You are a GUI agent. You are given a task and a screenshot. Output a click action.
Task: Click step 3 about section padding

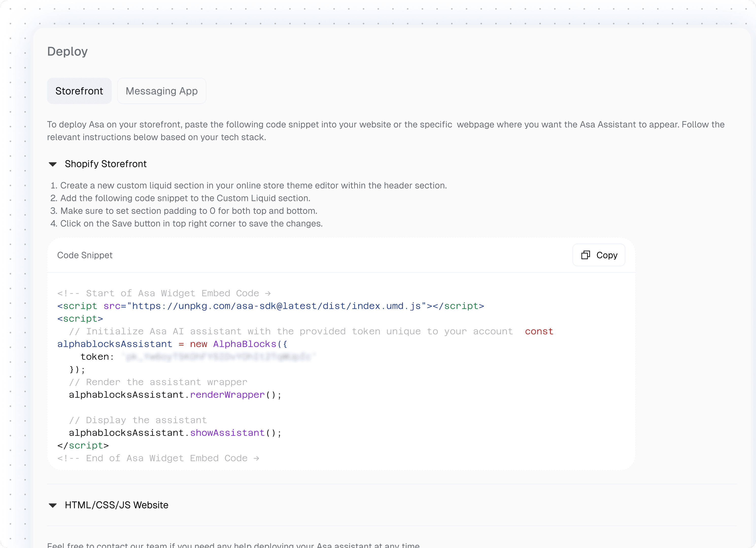click(x=184, y=211)
